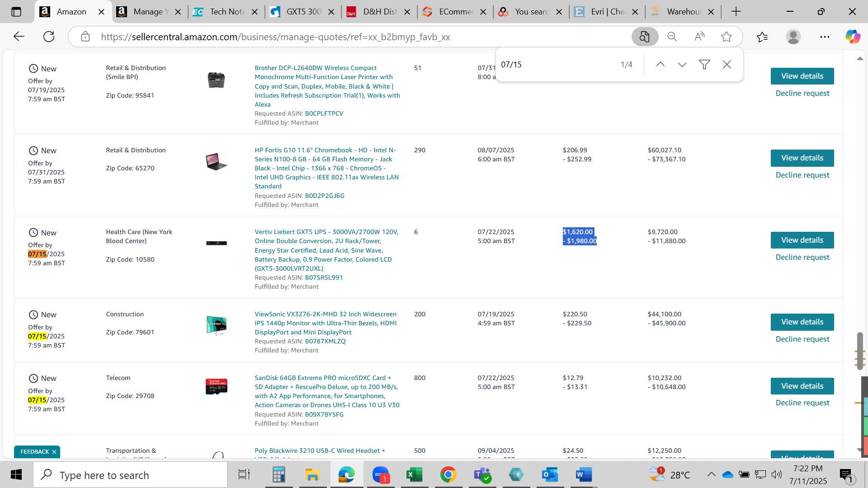Open Excel from the taskbar
Viewport: 868px width, 488px height.
[x=414, y=475]
